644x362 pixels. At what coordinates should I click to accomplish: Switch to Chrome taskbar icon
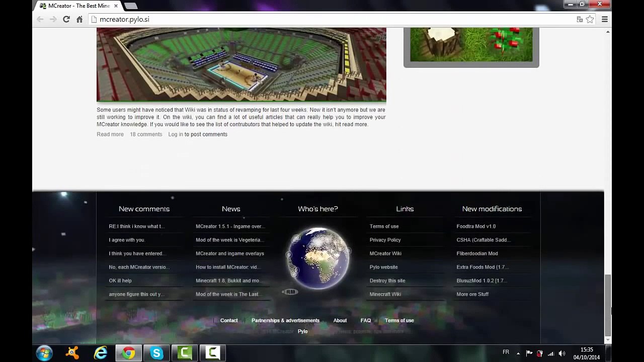pyautogui.click(x=129, y=353)
